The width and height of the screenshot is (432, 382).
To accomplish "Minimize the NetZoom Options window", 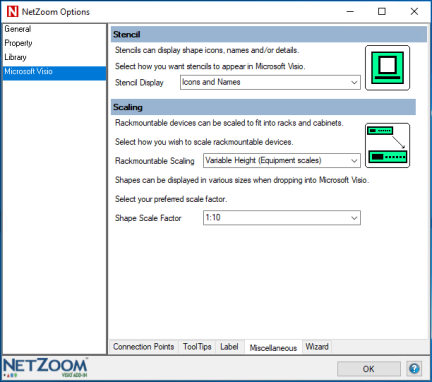I will [350, 12].
